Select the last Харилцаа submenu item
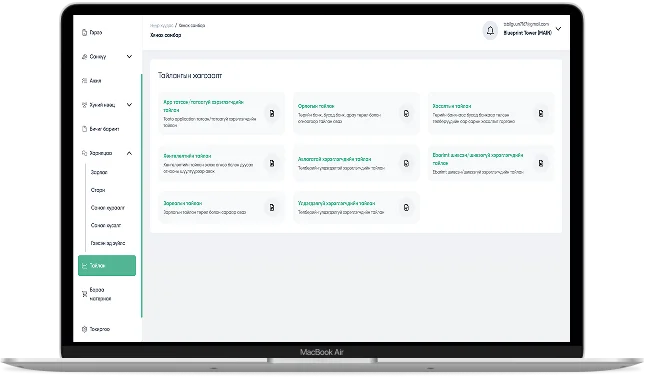This screenshot has width=645, height=378. tap(108, 243)
